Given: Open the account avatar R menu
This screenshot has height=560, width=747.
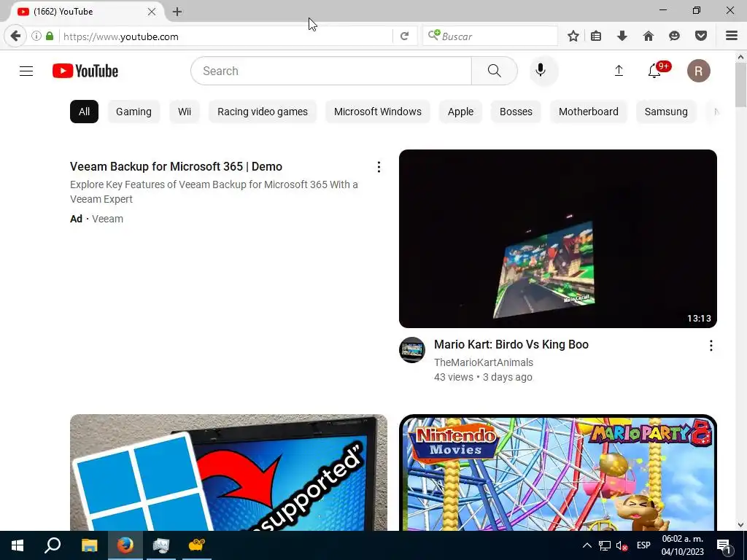Looking at the screenshot, I should click(x=698, y=71).
